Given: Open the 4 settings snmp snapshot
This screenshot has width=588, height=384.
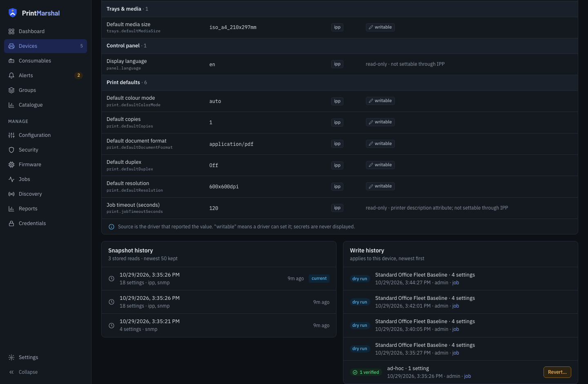Looking at the screenshot, I should 219,326.
